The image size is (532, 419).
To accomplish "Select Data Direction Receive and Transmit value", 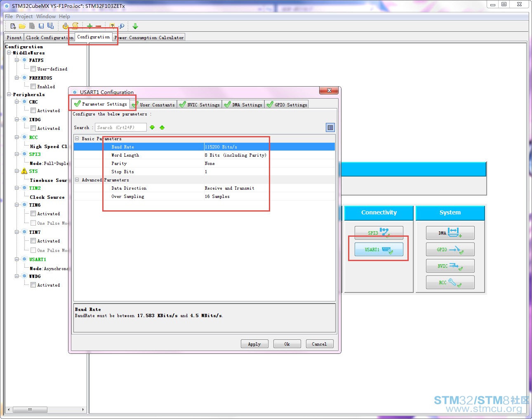I will pos(229,188).
